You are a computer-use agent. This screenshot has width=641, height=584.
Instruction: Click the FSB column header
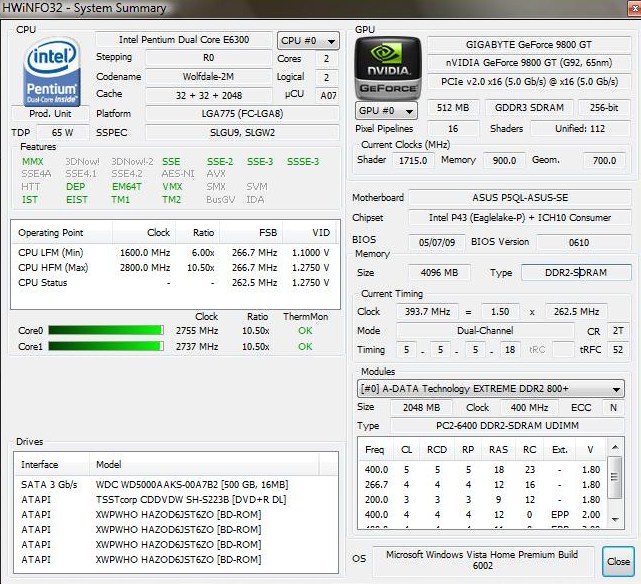[x=251, y=233]
